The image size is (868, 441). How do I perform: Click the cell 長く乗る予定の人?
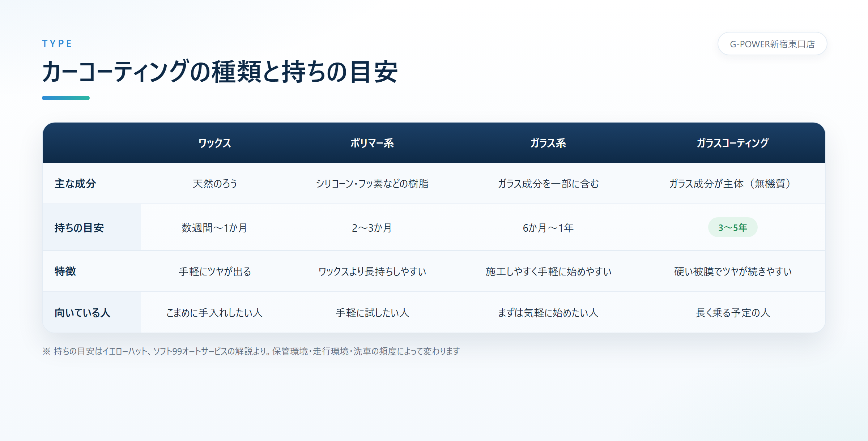[x=732, y=313]
